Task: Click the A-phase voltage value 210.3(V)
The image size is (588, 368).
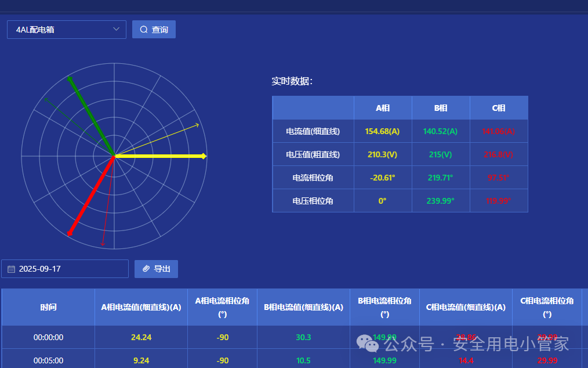Action: click(x=383, y=155)
